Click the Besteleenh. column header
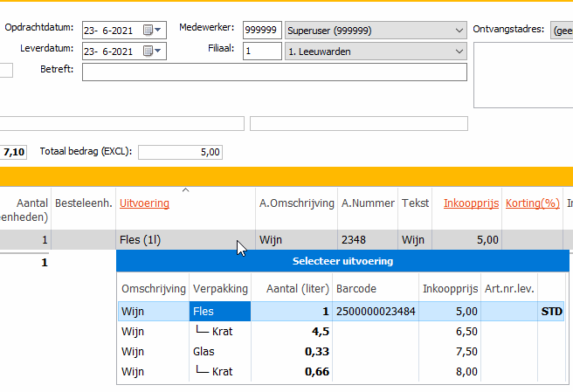Viewport: 573px width, 392px height. point(84,203)
